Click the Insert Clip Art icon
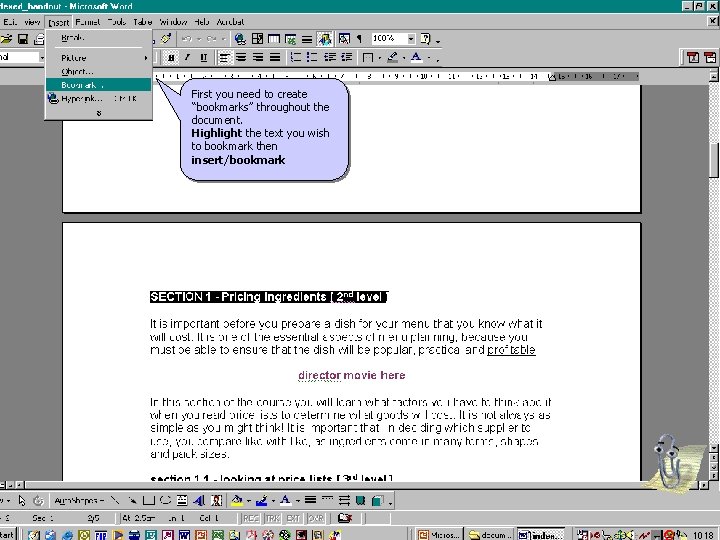 tap(216, 501)
